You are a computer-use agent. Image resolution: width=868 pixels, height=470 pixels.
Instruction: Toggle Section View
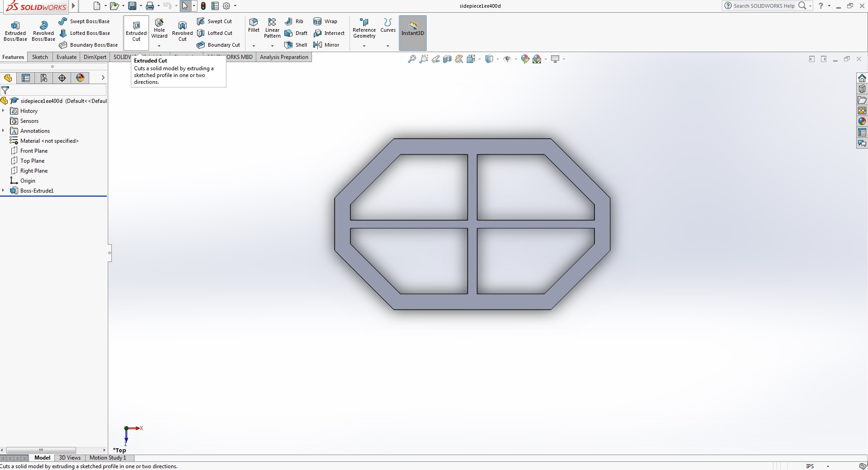(x=447, y=59)
